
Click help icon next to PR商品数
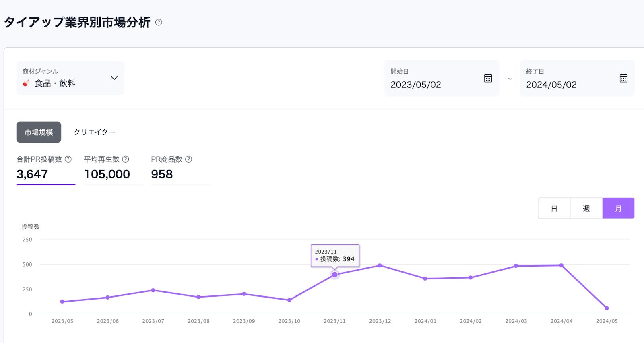tap(188, 159)
